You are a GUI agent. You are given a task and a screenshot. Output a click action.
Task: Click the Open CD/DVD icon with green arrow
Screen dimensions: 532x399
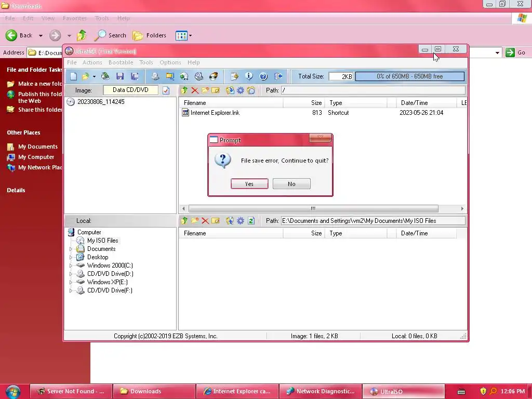[x=105, y=76]
